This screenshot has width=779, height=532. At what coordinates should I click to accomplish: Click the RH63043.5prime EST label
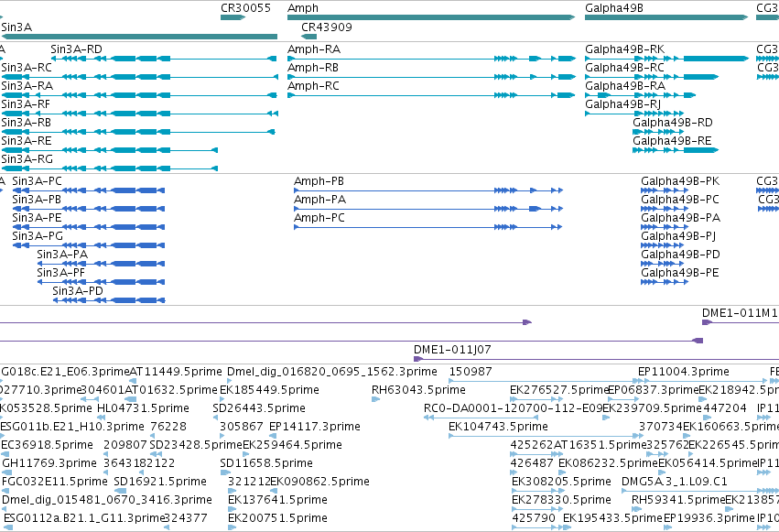(419, 390)
